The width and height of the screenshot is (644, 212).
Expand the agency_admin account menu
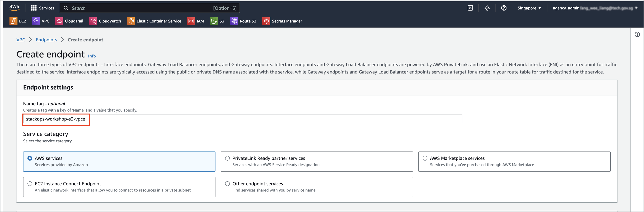[595, 8]
